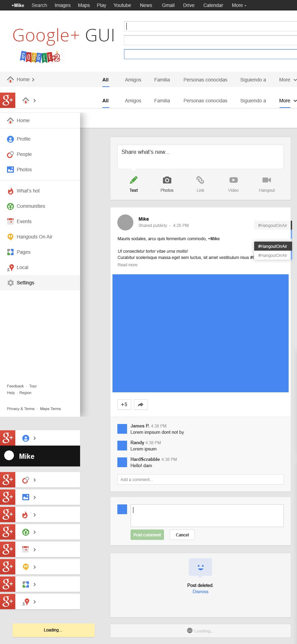This screenshot has height=644, width=297.
Task: Click the What's hot flame icon
Action: 10,191
